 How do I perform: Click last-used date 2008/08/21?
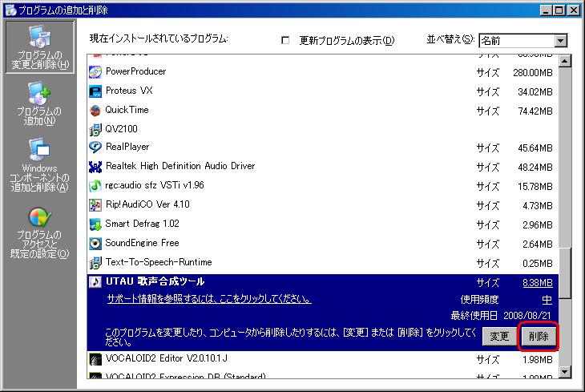click(x=526, y=316)
